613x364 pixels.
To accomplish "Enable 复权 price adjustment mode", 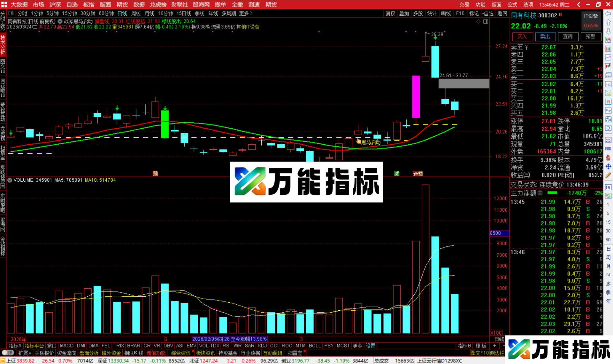I will (390, 14).
